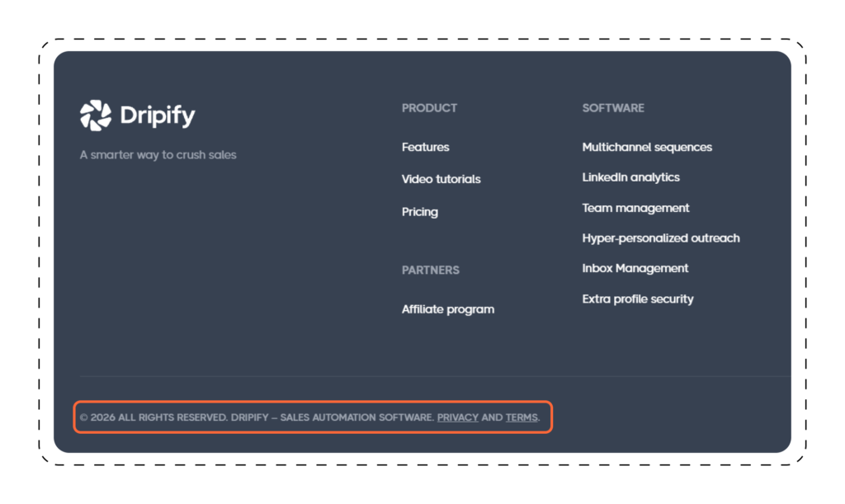Open the Video tutorials link
The height and width of the screenshot is (504, 845).
pos(441,179)
